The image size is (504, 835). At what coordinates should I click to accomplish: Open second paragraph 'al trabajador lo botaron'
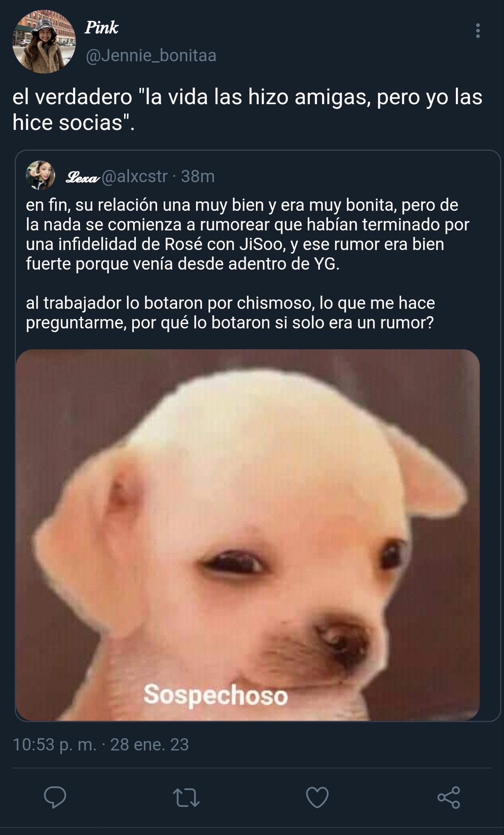click(x=230, y=312)
